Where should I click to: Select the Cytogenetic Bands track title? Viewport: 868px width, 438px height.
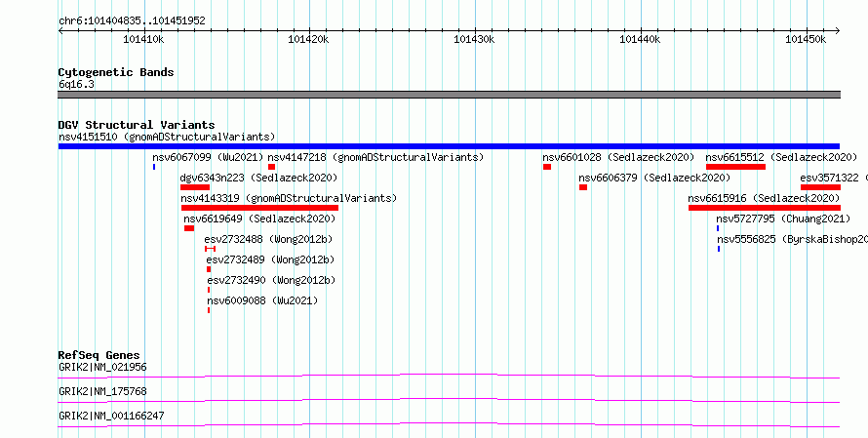pos(116,72)
